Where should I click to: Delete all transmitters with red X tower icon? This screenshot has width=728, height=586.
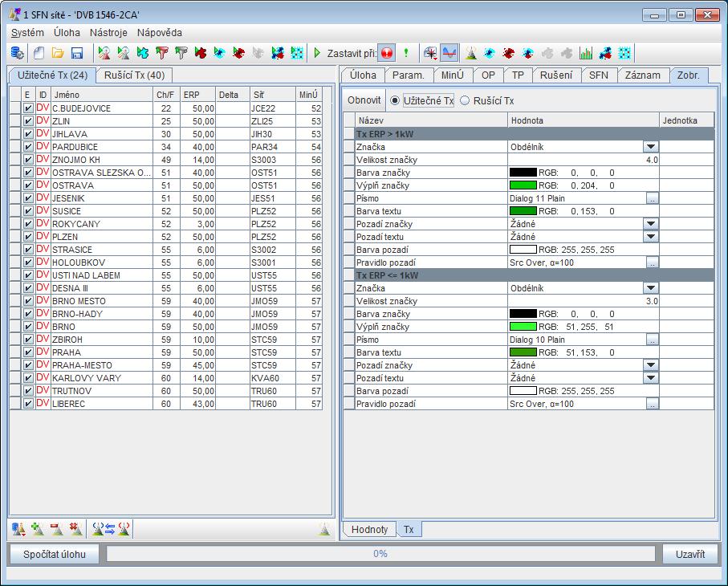coord(75,528)
